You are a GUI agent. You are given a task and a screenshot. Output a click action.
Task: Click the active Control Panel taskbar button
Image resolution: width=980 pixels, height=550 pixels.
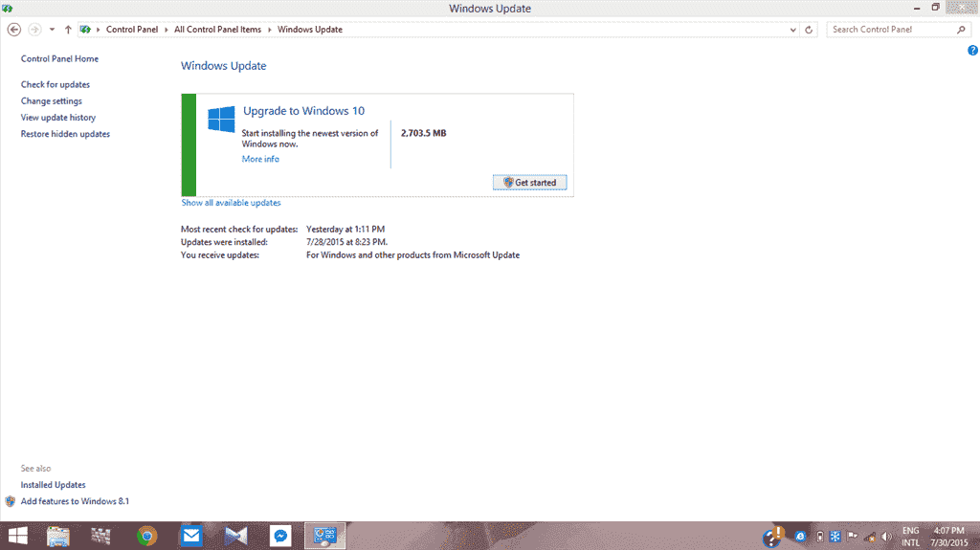click(325, 536)
